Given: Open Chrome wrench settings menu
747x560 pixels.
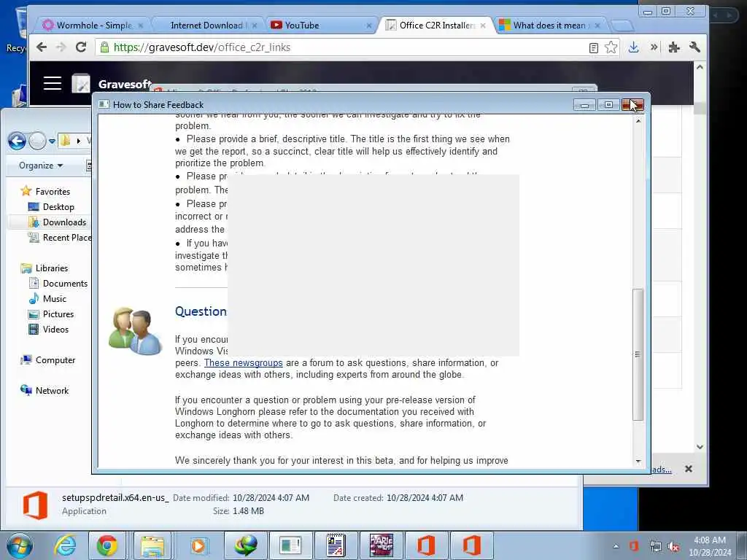Looking at the screenshot, I should coord(694,47).
